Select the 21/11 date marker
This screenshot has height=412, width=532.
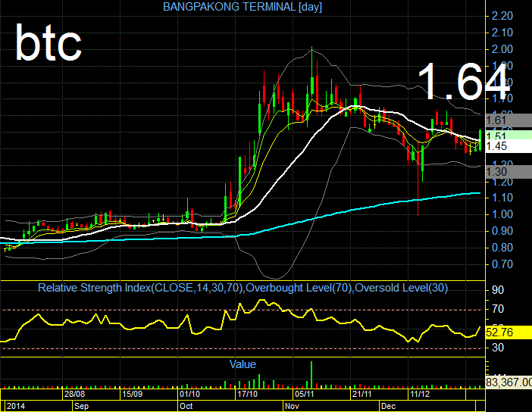pyautogui.click(x=362, y=394)
